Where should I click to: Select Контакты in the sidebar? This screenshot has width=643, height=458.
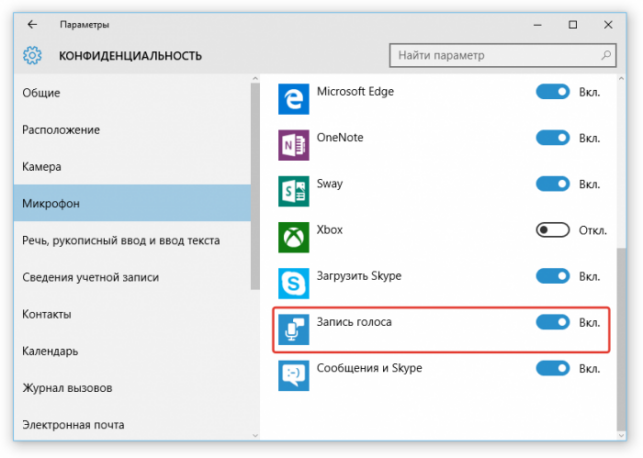(x=132, y=314)
